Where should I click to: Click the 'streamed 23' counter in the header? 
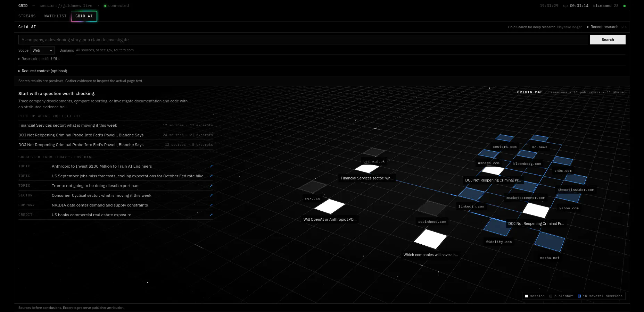(606, 6)
